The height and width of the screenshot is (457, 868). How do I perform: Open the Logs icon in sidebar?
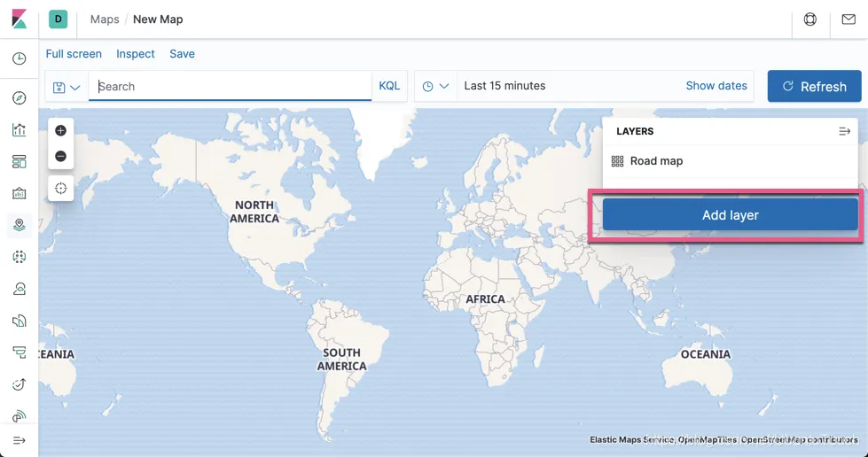[x=20, y=321]
